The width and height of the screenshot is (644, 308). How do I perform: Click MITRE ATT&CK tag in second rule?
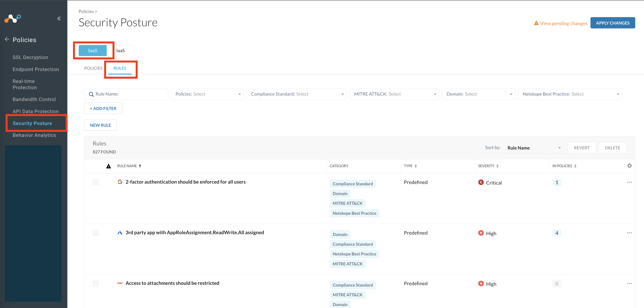pos(347,264)
